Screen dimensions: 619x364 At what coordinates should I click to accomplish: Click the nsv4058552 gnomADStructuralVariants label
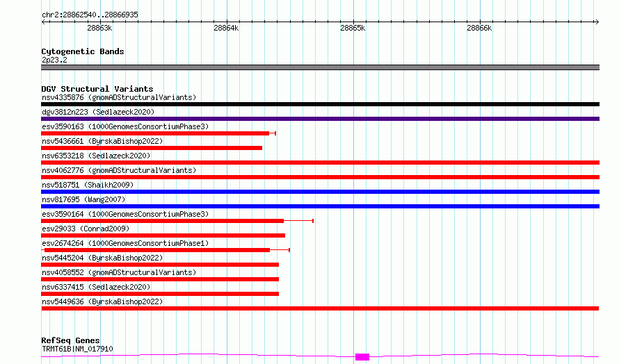tap(119, 272)
